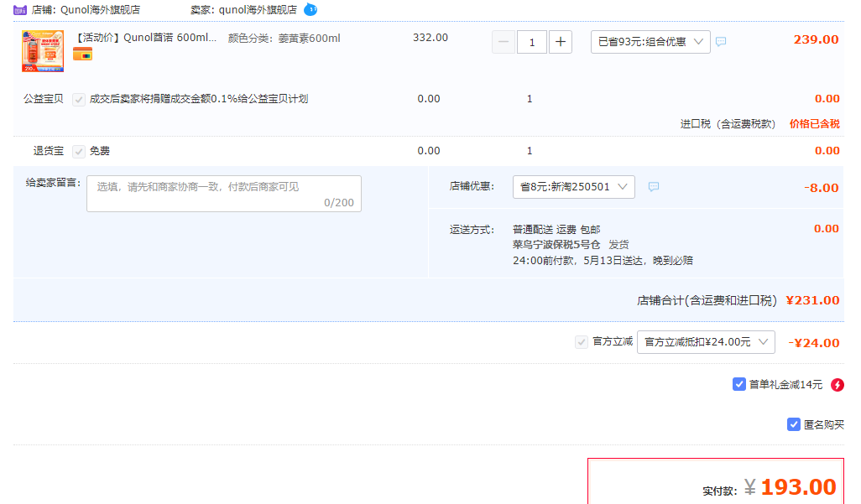Toggle the 退货宝 免费 checkbox
861x504 pixels.
click(79, 151)
